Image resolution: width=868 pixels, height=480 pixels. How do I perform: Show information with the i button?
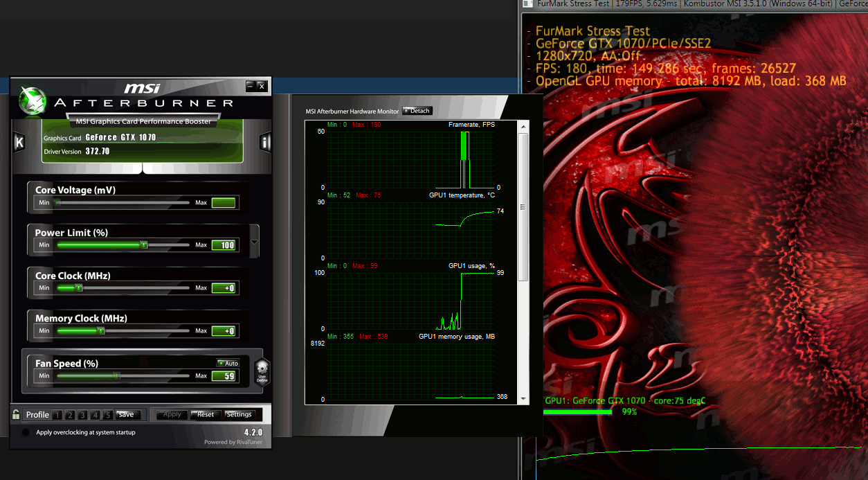(265, 143)
